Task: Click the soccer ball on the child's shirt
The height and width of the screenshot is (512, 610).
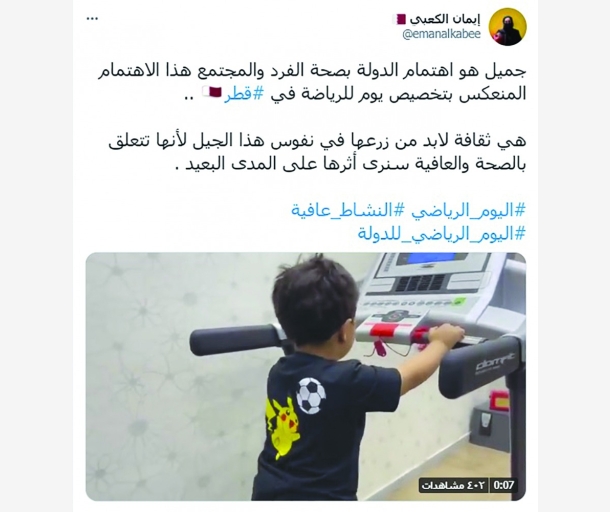Action: pyautogui.click(x=311, y=396)
